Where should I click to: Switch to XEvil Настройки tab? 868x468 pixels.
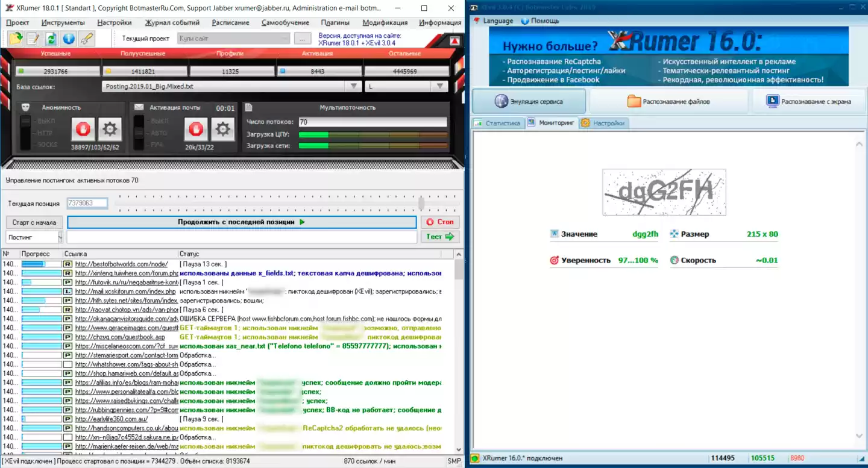pyautogui.click(x=604, y=123)
